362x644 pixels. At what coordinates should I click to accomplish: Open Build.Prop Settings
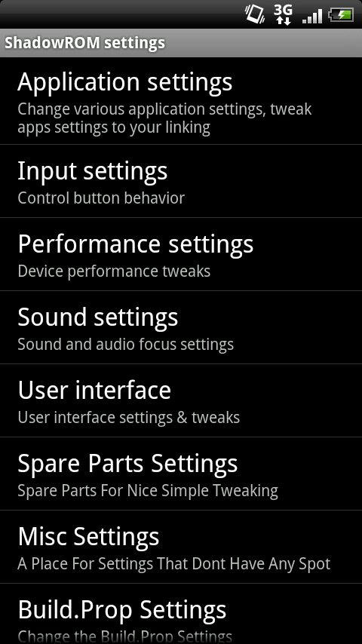click(181, 614)
